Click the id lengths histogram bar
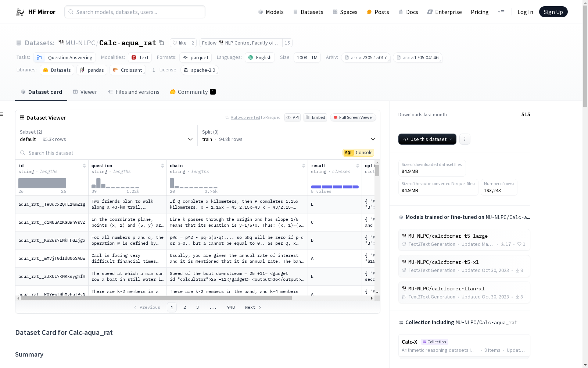The height and width of the screenshot is (368, 588). pyautogui.click(x=42, y=183)
